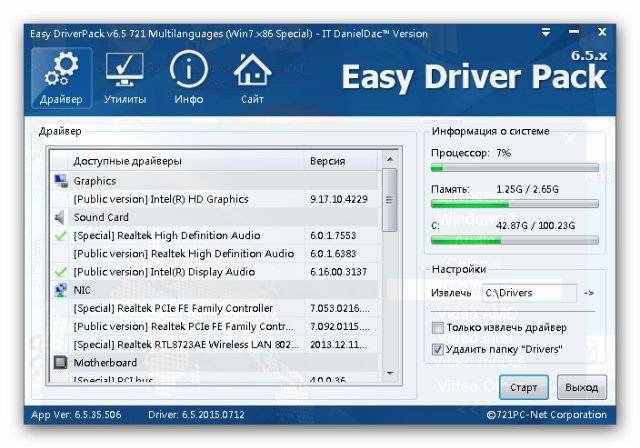Select Realtek RTL8723AE Wireless LAN row
Image resolution: width=640 pixels, height=448 pixels.
[216, 345]
